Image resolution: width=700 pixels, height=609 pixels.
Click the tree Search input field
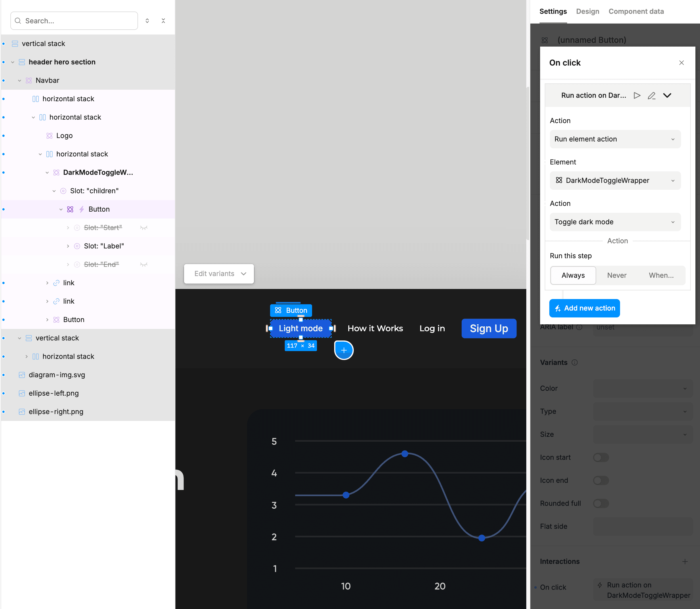pos(78,21)
